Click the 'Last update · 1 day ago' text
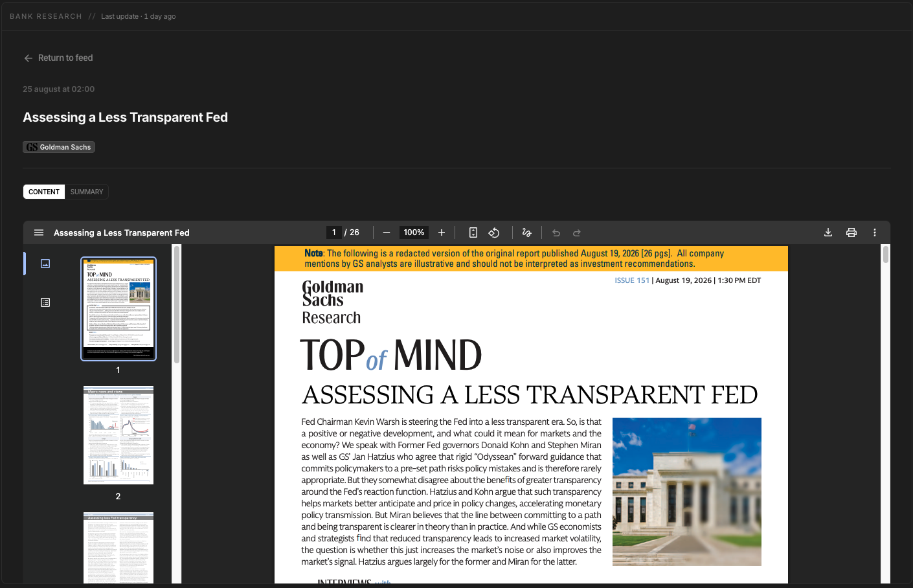This screenshot has height=588, width=913. click(x=139, y=16)
